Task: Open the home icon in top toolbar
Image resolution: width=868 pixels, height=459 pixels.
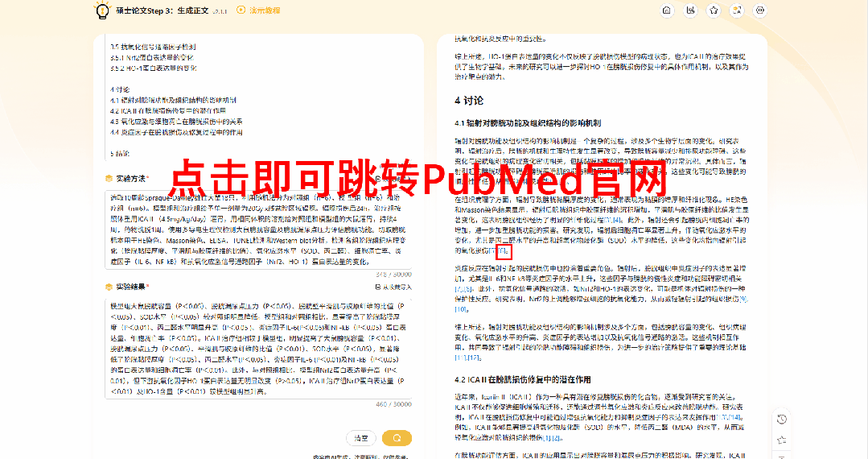Action: click(667, 10)
